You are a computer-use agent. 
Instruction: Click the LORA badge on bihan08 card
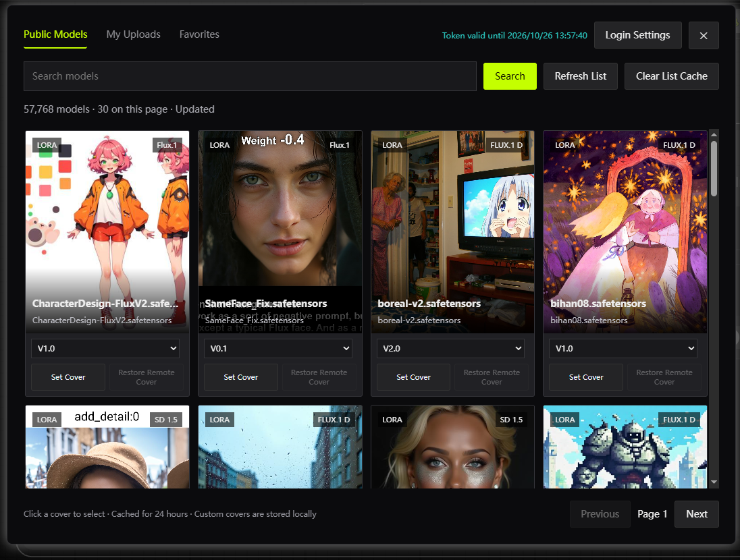(565, 145)
